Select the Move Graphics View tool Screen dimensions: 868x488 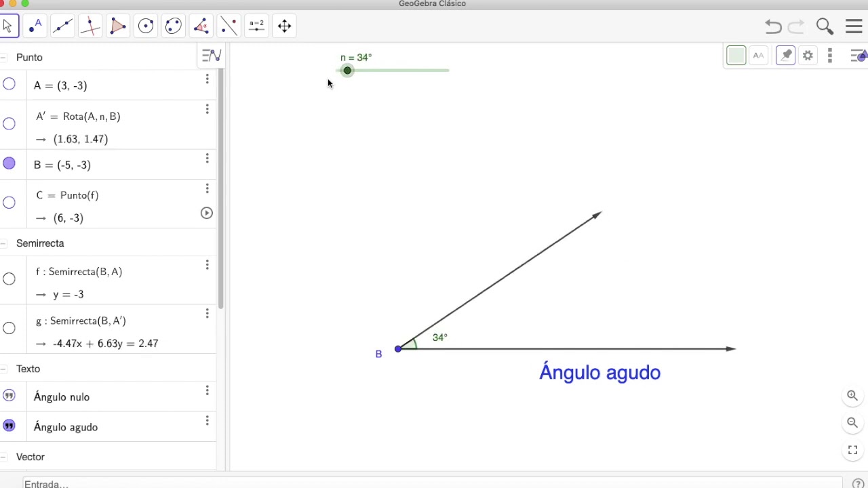284,26
